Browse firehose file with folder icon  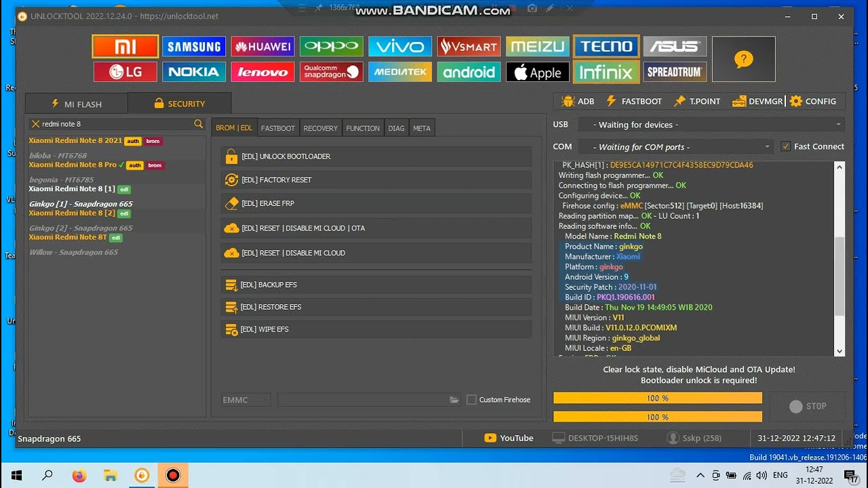click(x=454, y=400)
